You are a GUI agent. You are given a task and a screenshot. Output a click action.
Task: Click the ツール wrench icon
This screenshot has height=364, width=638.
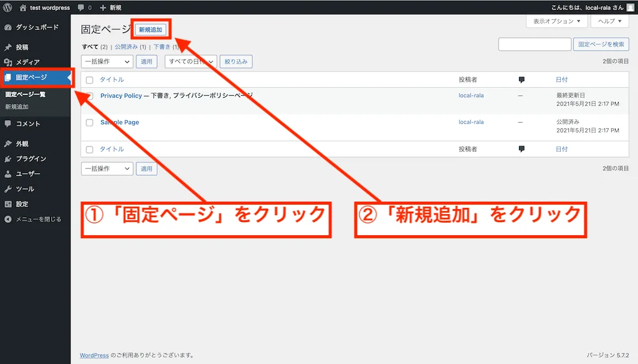(x=7, y=189)
